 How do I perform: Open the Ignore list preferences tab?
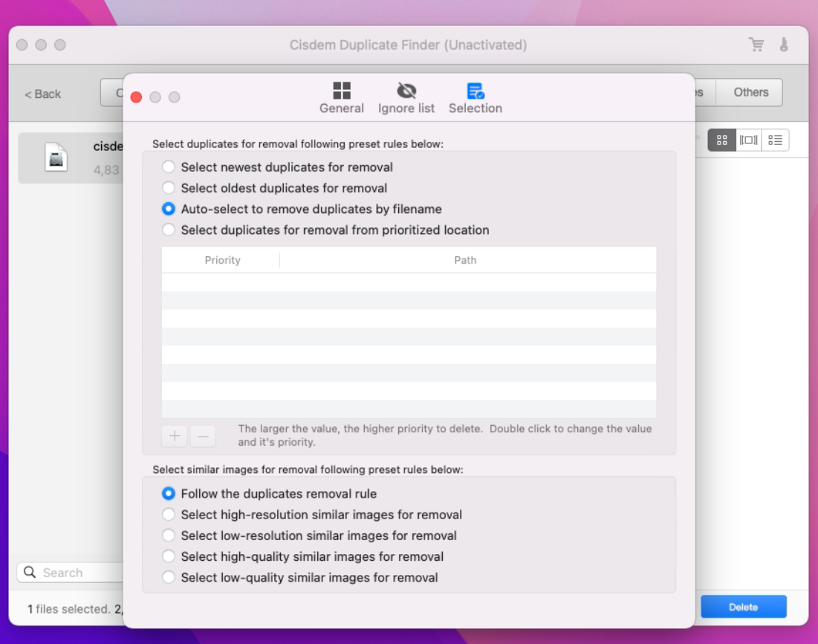406,97
